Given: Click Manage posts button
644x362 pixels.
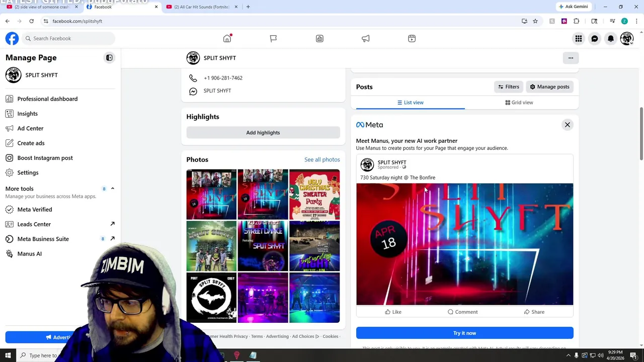Looking at the screenshot, I should [549, 87].
